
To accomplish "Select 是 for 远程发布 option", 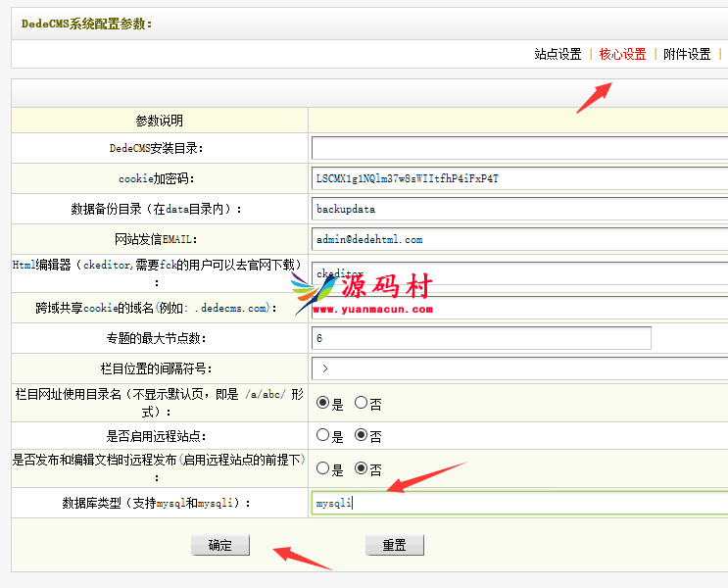I will [322, 468].
